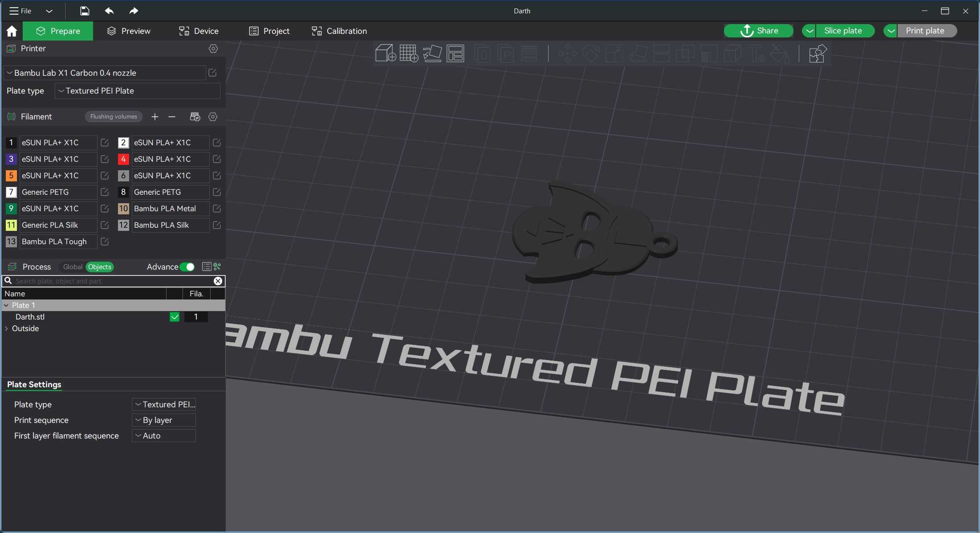Click the AMS filament sync icon
980x533 pixels.
click(195, 117)
